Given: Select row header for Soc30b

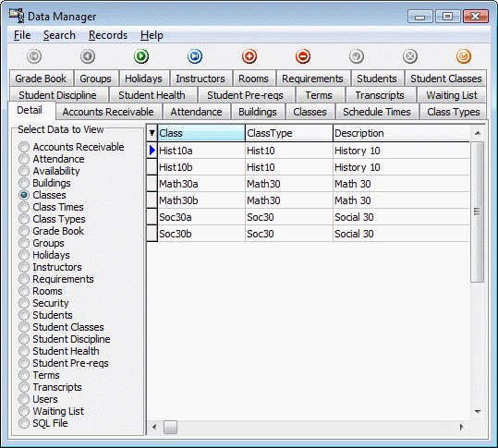Looking at the screenshot, I should coord(152,234).
